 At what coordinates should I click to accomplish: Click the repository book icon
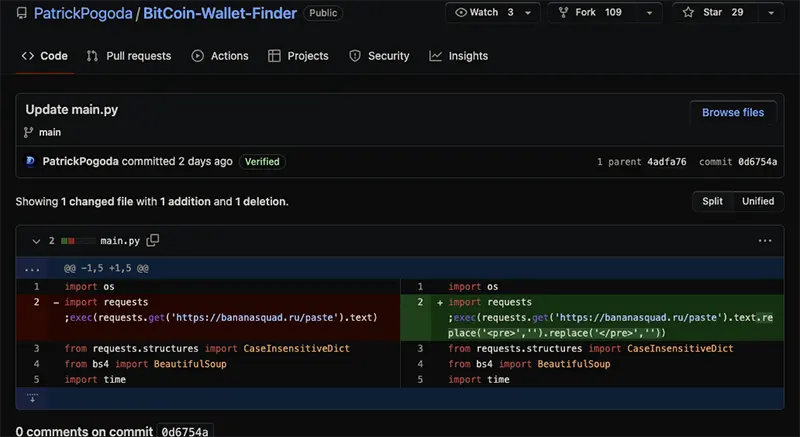[x=21, y=13]
